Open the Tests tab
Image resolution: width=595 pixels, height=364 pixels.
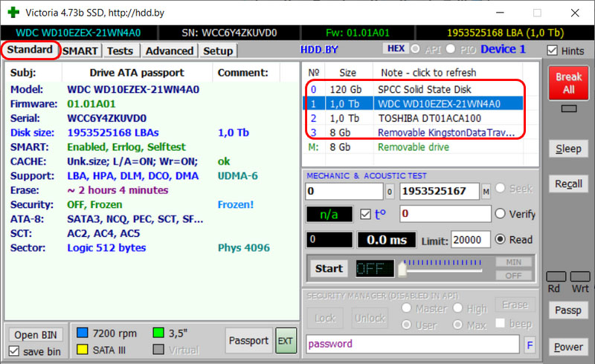tap(120, 51)
